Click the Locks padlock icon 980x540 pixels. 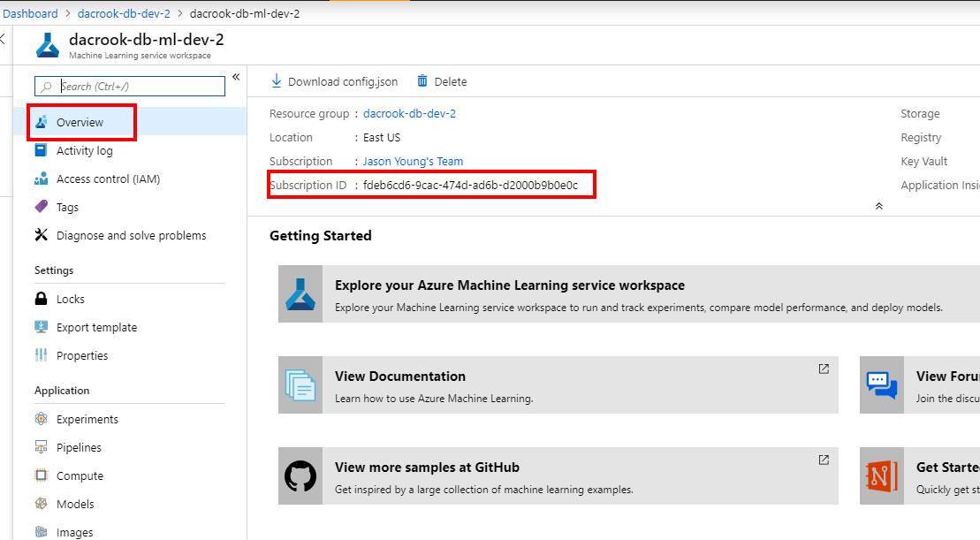click(42, 298)
